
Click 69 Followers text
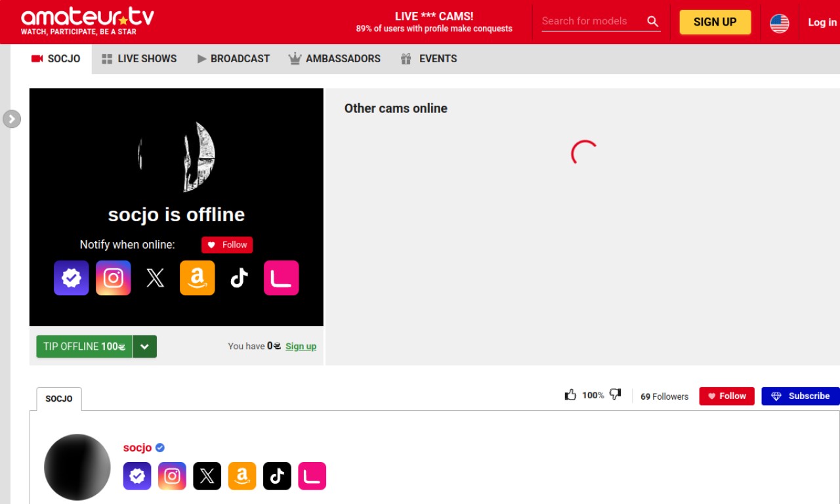[x=665, y=396]
